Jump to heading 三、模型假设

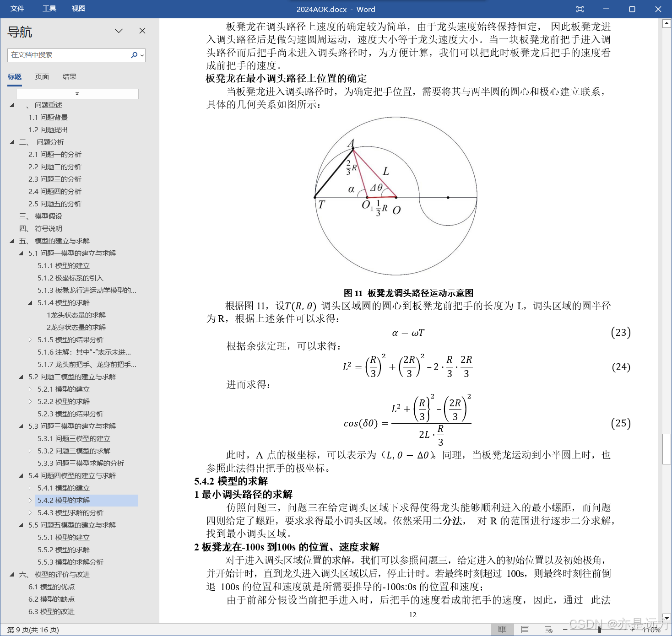pyautogui.click(x=41, y=216)
